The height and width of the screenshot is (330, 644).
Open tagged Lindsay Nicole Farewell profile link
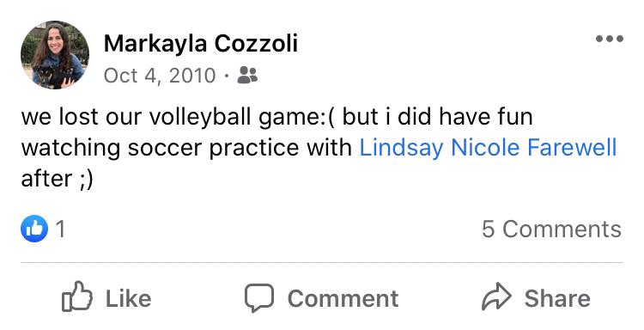(488, 148)
